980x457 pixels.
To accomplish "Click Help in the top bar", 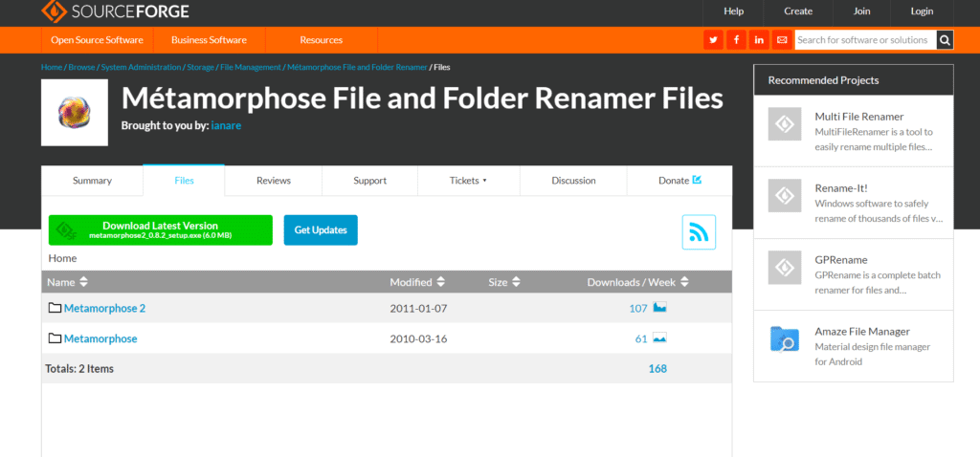I will (734, 11).
